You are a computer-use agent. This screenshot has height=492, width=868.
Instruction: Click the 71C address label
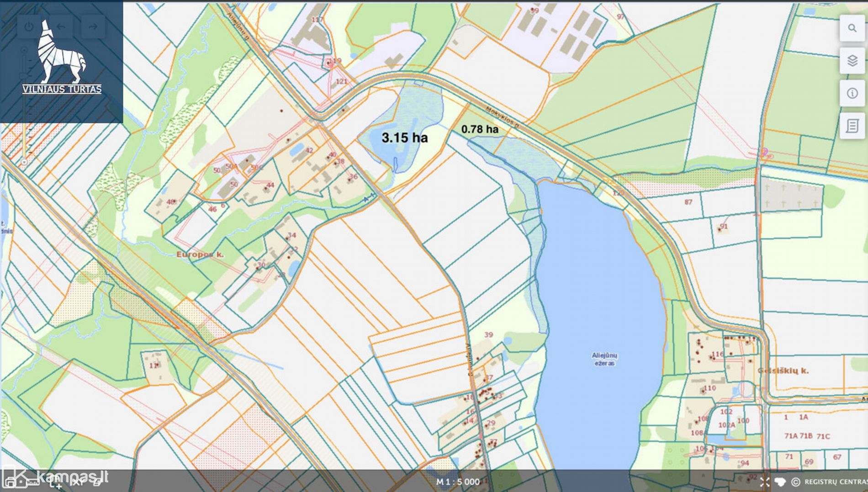pyautogui.click(x=823, y=436)
